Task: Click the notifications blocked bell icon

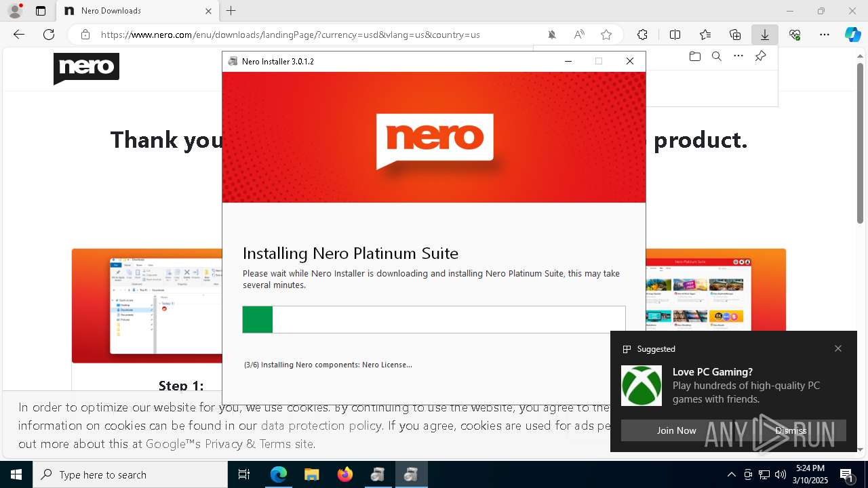Action: click(x=552, y=35)
